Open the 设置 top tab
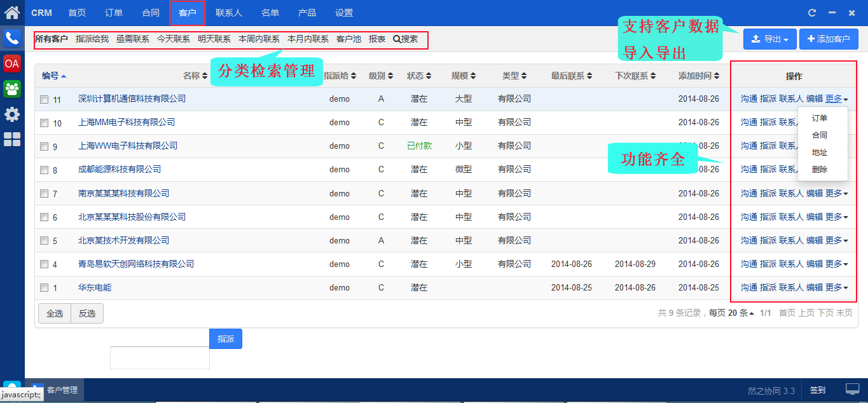Viewport: 868px width, 403px height. (x=344, y=13)
